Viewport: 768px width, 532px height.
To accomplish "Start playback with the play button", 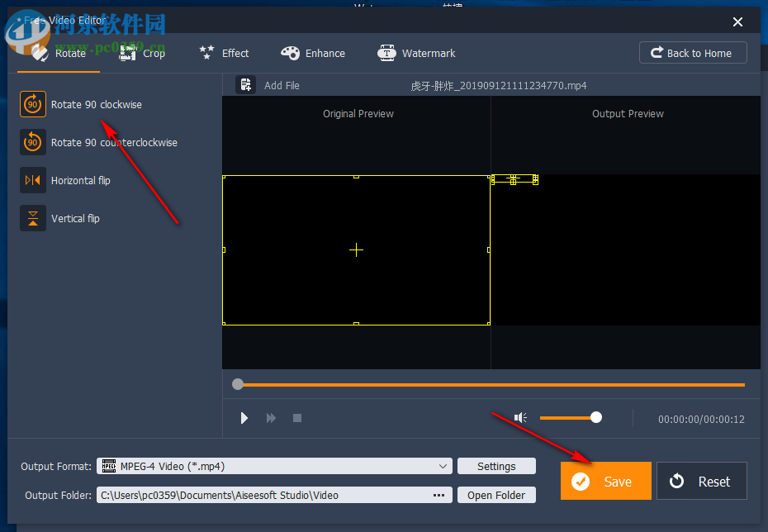I will click(x=244, y=418).
